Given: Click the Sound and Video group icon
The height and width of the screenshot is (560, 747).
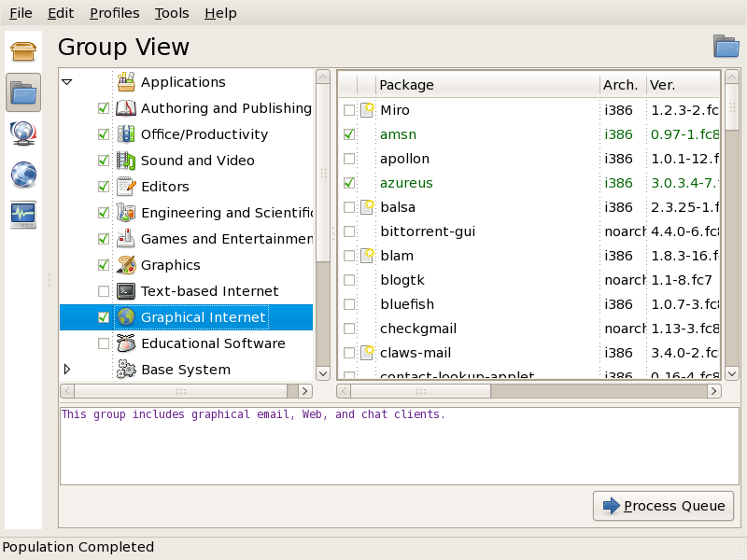Looking at the screenshot, I should [x=126, y=161].
